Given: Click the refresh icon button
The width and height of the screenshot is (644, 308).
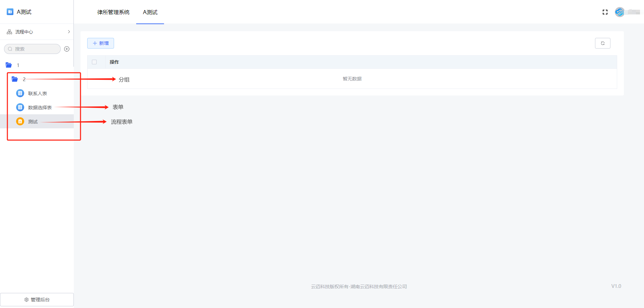Looking at the screenshot, I should coord(602,43).
